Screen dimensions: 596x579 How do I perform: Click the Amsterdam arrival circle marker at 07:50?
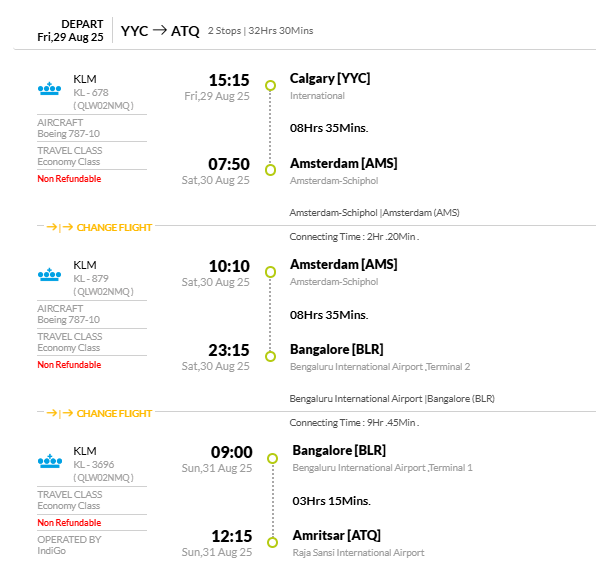point(270,170)
